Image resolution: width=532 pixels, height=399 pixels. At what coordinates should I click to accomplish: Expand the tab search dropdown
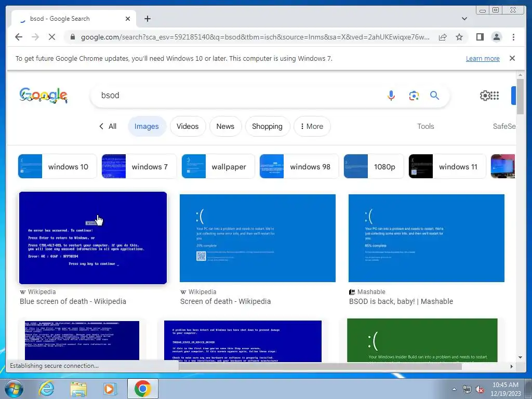click(x=464, y=19)
